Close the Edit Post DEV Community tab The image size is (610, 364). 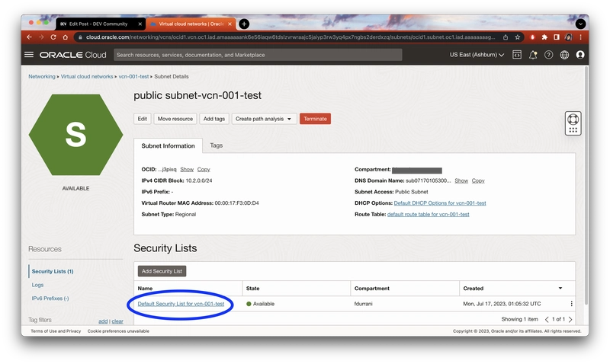140,24
